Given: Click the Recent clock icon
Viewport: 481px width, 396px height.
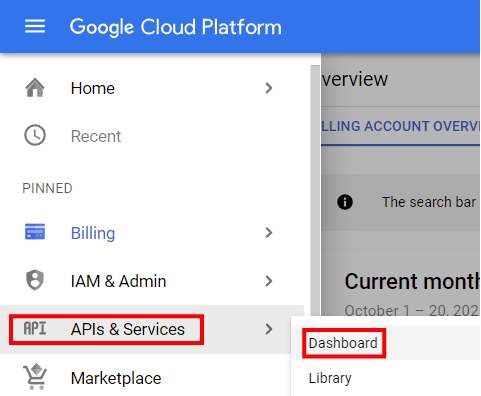Looking at the screenshot, I should click(35, 135).
